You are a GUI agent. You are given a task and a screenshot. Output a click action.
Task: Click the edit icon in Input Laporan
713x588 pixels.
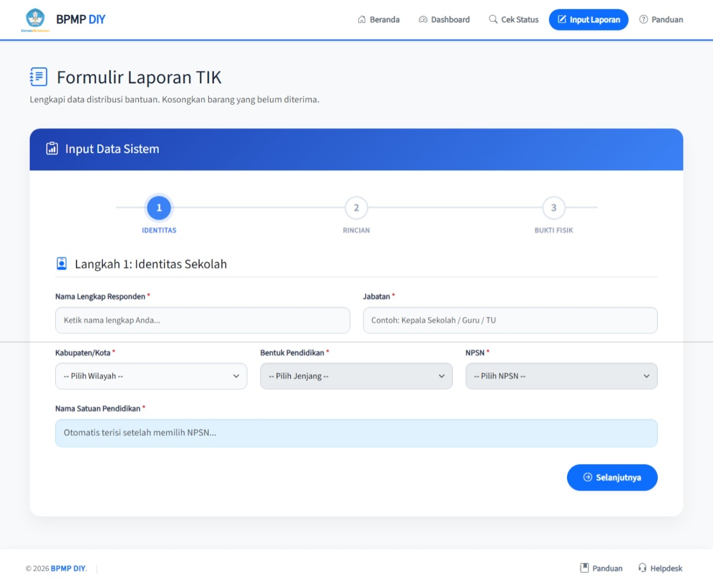click(x=562, y=20)
